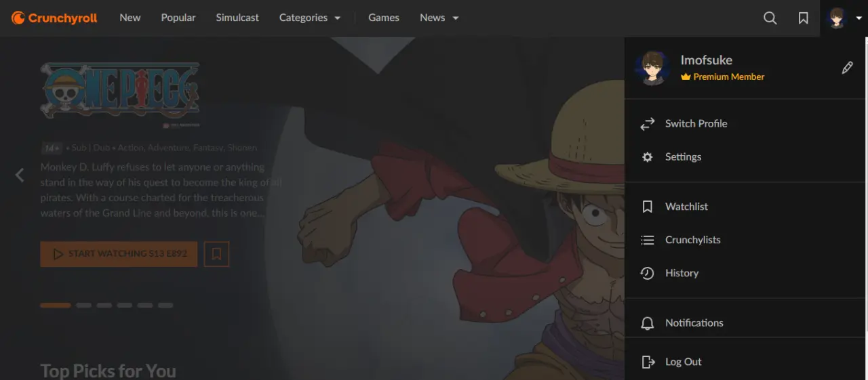Click Top Picks for You heading
Screen dimensions: 868x380
(108, 371)
